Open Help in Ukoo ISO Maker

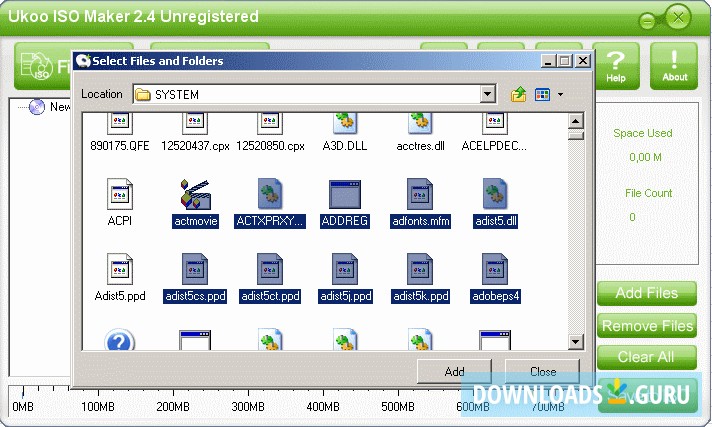[x=616, y=66]
